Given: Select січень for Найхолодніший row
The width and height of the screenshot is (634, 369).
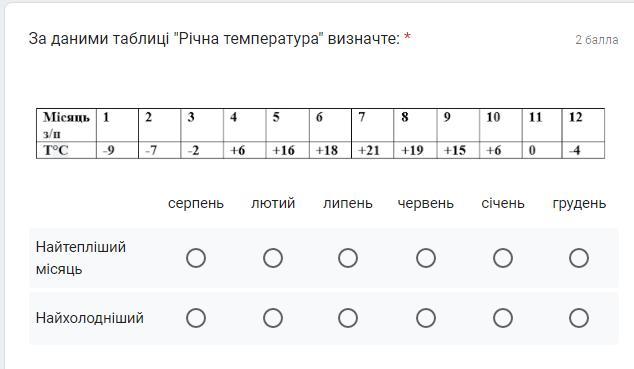Looking at the screenshot, I should (x=503, y=318).
